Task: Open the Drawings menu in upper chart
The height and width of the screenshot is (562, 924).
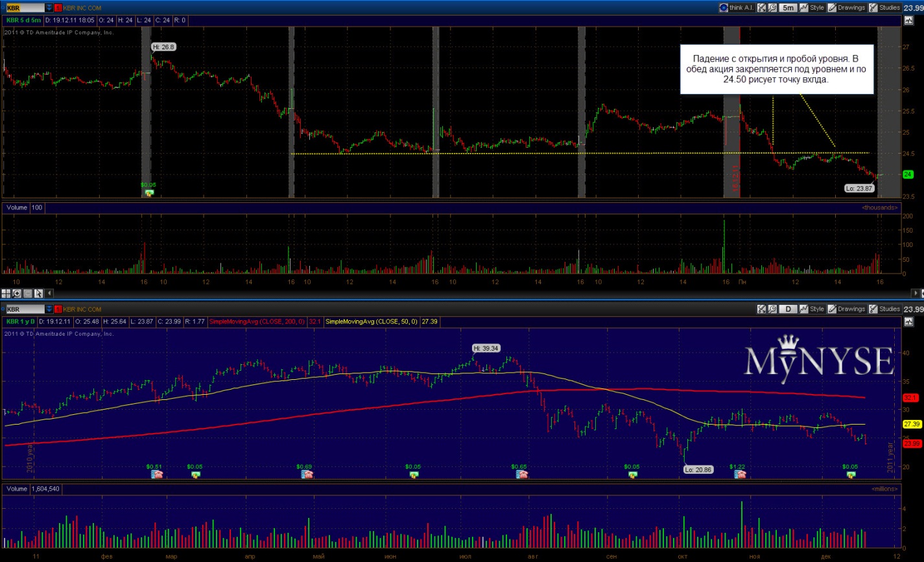Action: point(847,8)
